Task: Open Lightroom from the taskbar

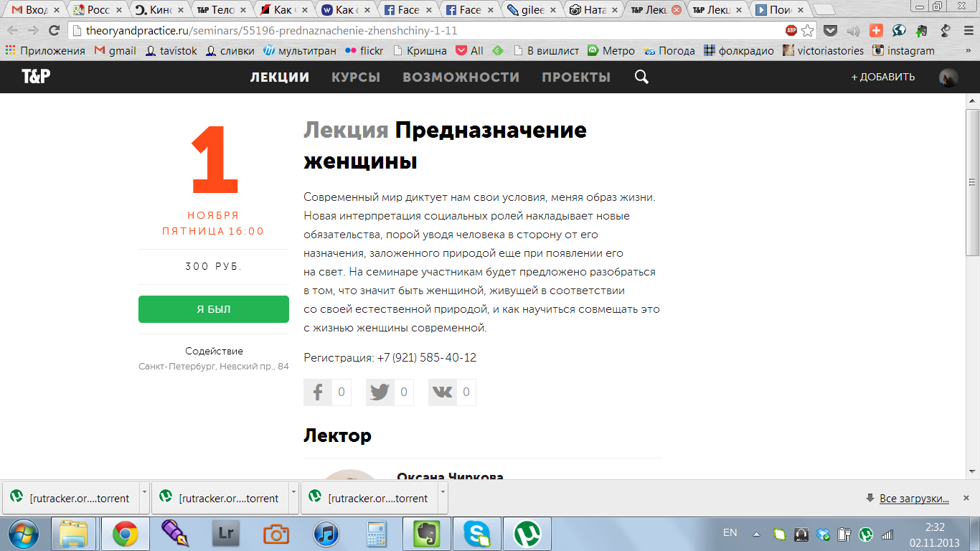Action: click(225, 534)
